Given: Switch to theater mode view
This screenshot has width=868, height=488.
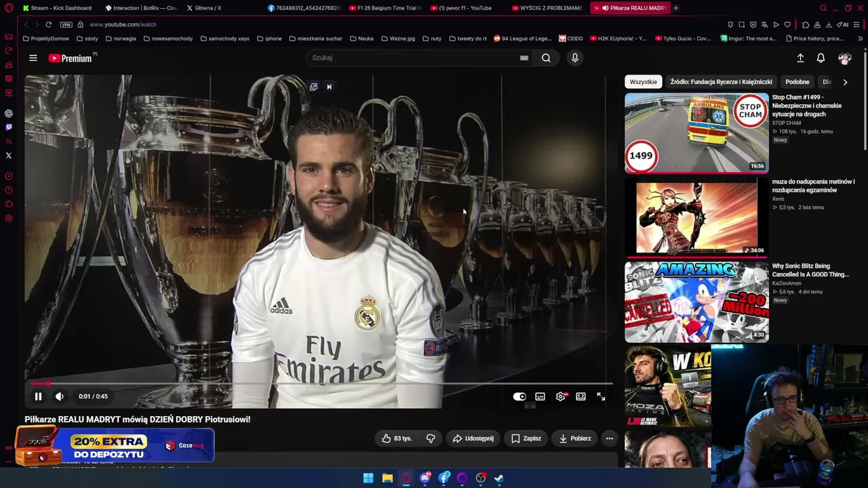Looking at the screenshot, I should [x=580, y=396].
